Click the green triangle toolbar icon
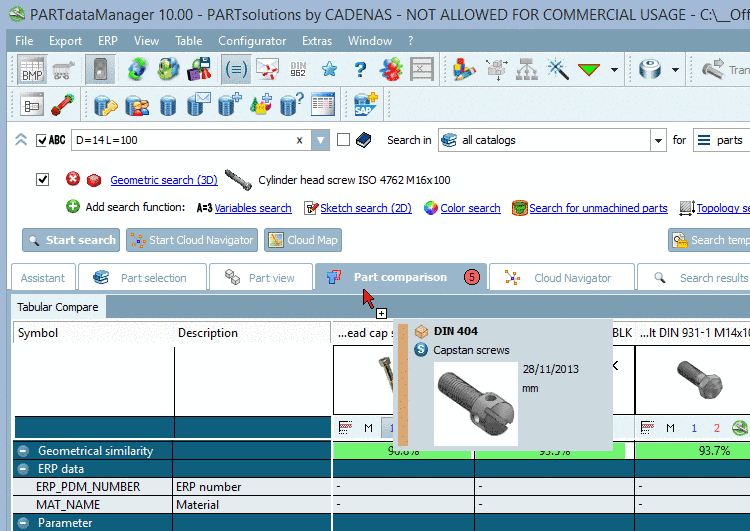 (x=589, y=70)
